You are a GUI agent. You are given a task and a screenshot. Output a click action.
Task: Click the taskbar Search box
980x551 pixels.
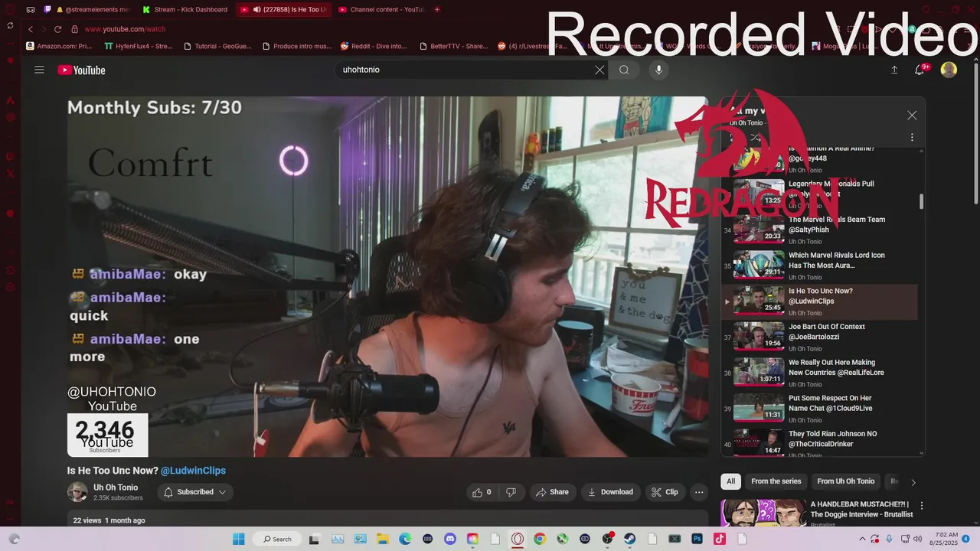pos(277,539)
